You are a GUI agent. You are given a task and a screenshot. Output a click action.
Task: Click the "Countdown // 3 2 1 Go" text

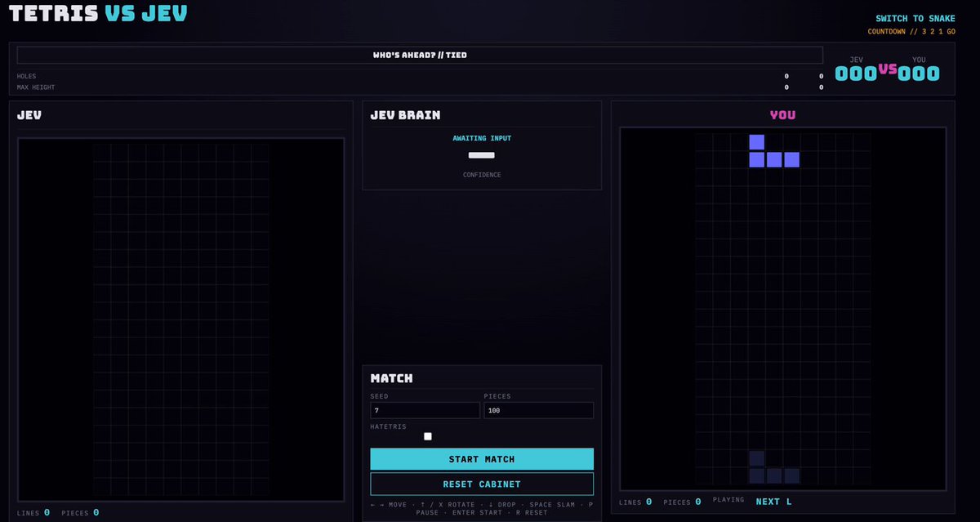(911, 33)
